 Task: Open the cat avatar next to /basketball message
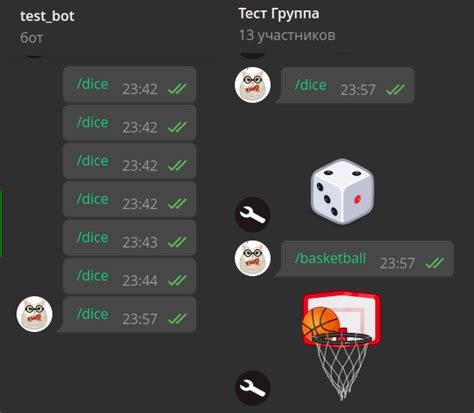coord(253,258)
